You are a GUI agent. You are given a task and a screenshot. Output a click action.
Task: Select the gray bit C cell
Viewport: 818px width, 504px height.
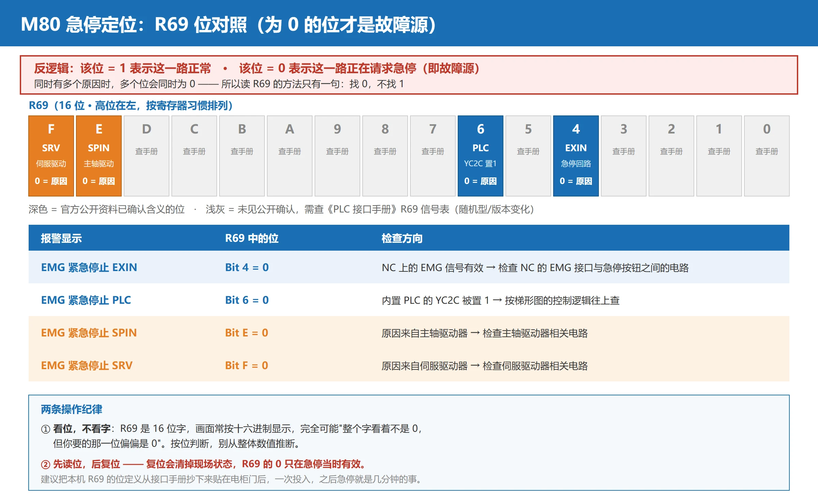[x=194, y=156]
